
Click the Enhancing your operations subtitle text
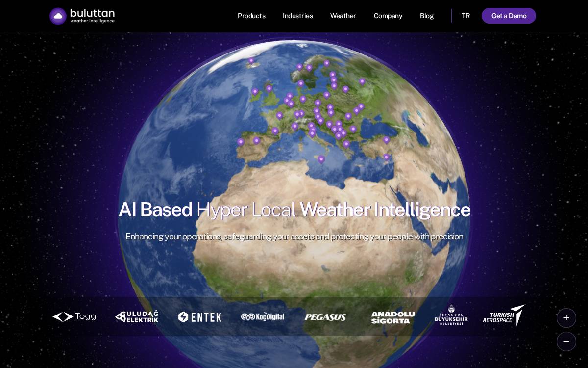(x=294, y=237)
